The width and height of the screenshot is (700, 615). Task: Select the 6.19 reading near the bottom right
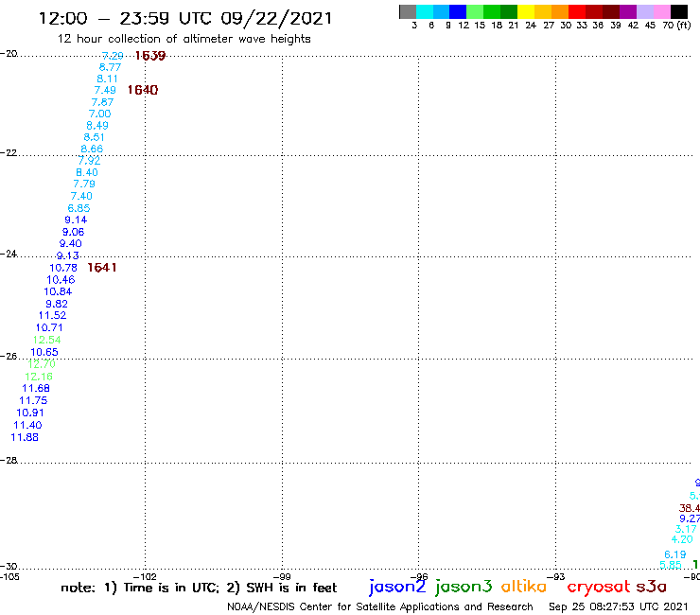click(x=675, y=554)
